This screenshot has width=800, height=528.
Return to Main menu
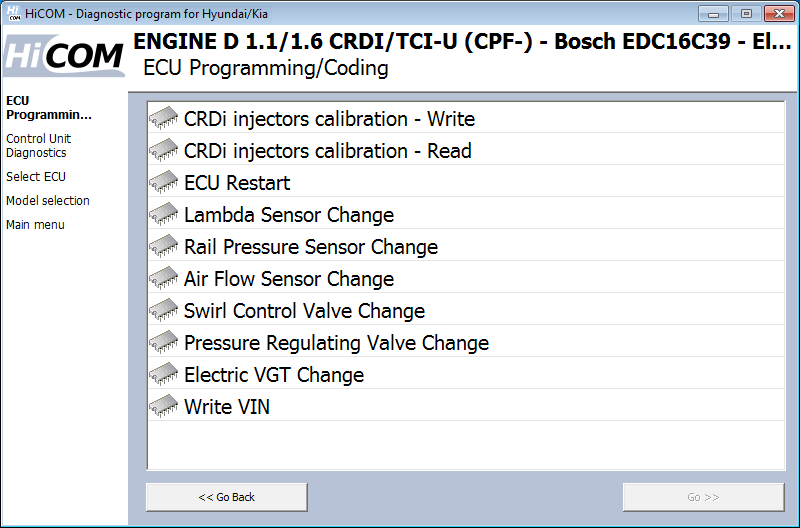pos(35,225)
